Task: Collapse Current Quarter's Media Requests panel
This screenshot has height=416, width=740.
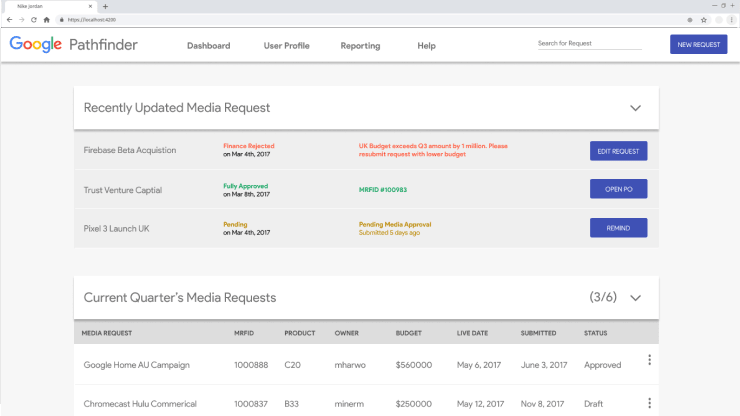Action: click(636, 298)
